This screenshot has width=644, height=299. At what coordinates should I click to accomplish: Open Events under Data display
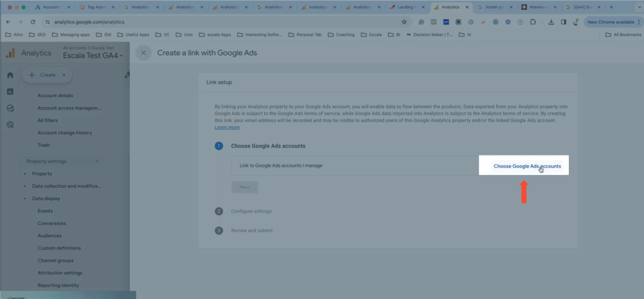(x=45, y=211)
